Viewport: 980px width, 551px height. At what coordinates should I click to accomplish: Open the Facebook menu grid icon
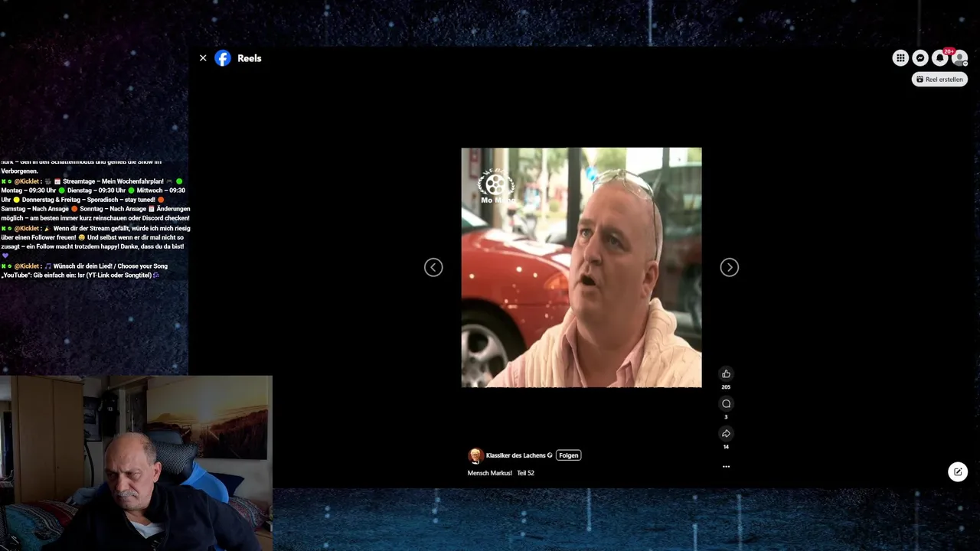(x=900, y=58)
